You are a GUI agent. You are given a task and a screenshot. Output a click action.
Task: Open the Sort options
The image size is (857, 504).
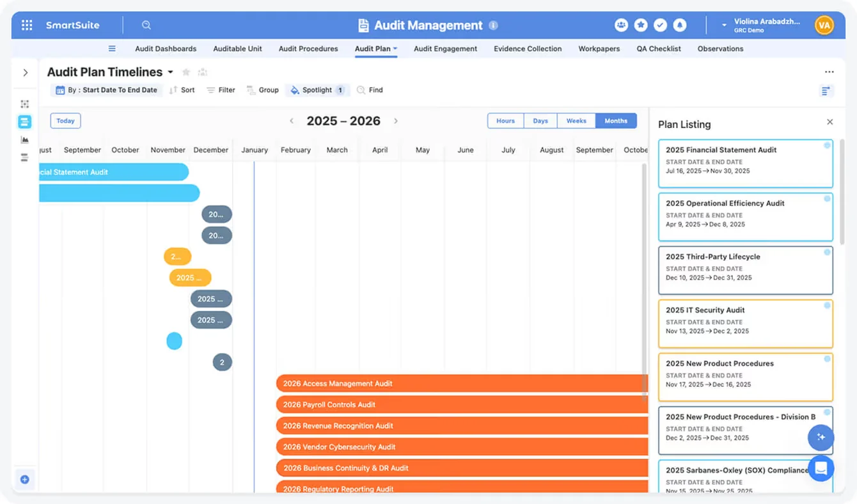(x=182, y=90)
